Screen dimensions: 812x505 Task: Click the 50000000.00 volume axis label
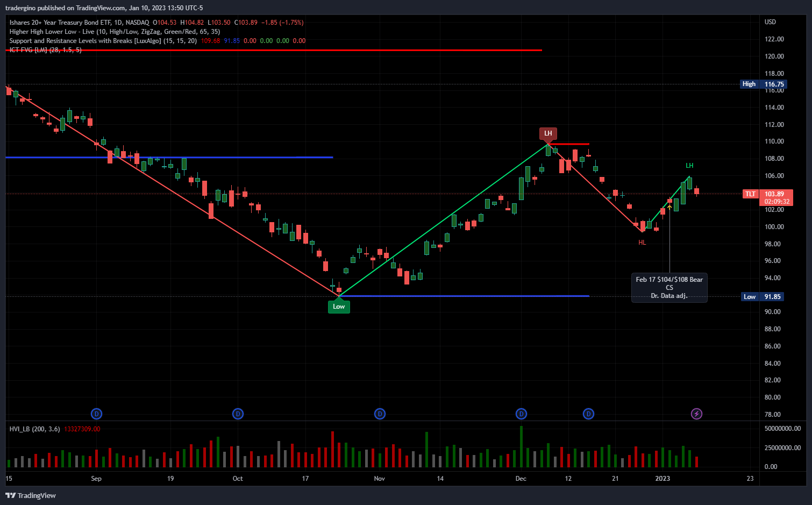(782, 429)
